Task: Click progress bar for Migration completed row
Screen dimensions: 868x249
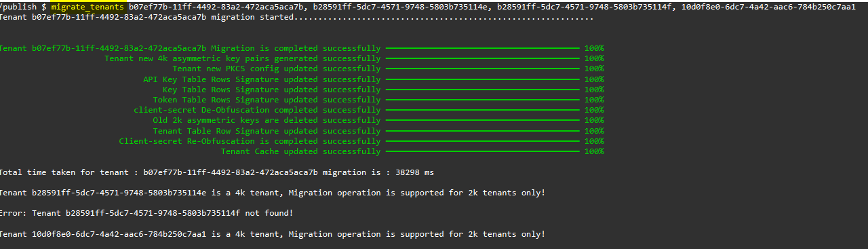Action: [x=482, y=49]
